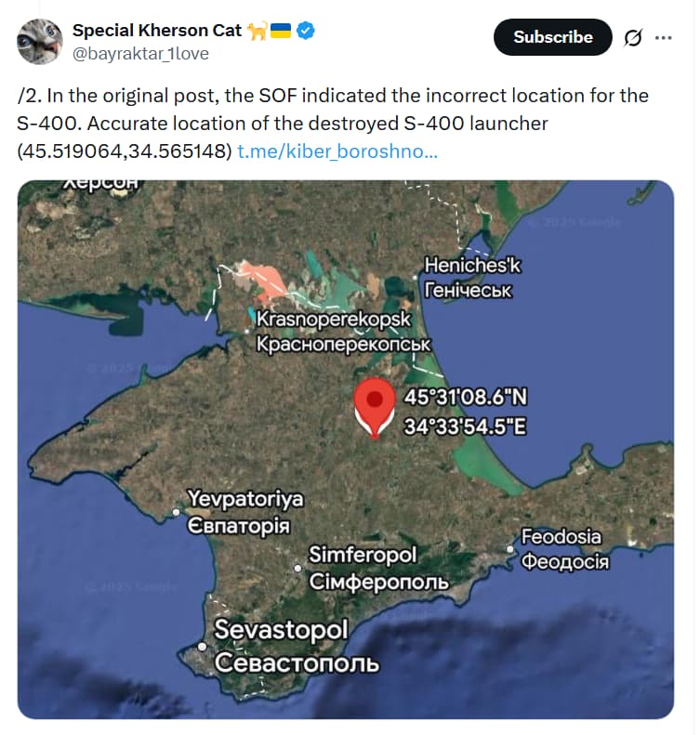Click the Special Kherson Cat display name

[x=157, y=31]
